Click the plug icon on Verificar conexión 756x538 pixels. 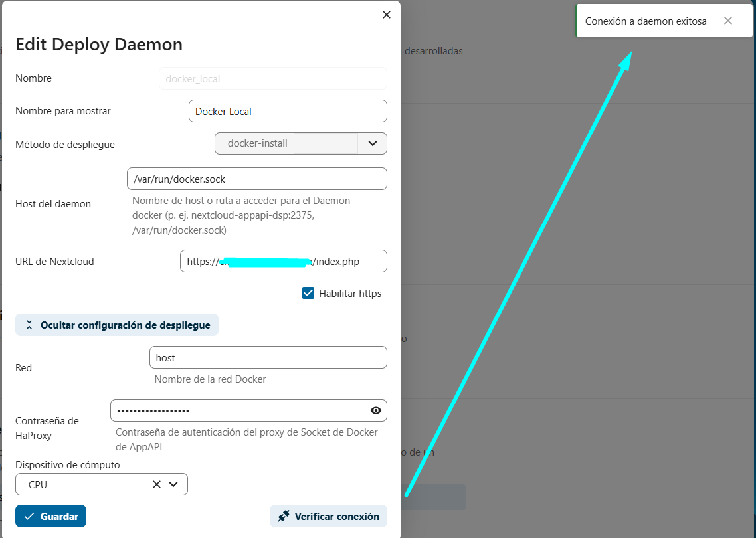[284, 516]
